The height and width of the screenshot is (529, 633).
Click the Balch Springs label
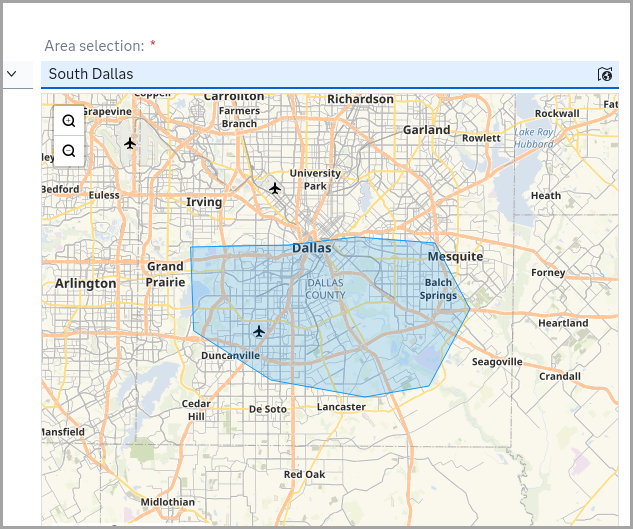pos(438,289)
